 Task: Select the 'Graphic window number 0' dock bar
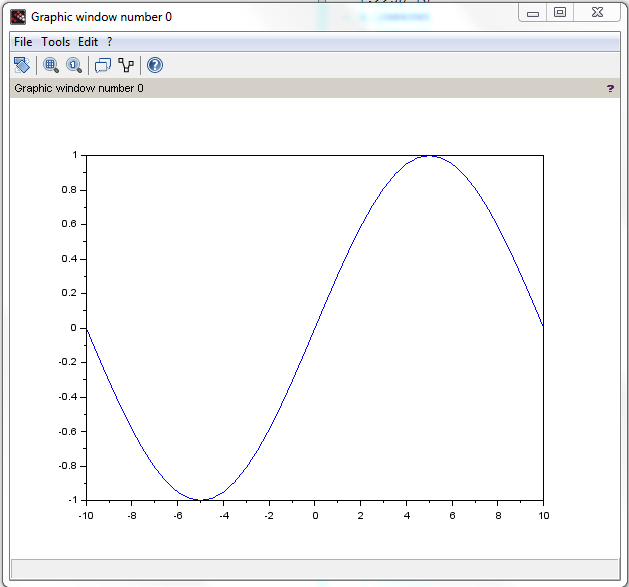[x=315, y=88]
